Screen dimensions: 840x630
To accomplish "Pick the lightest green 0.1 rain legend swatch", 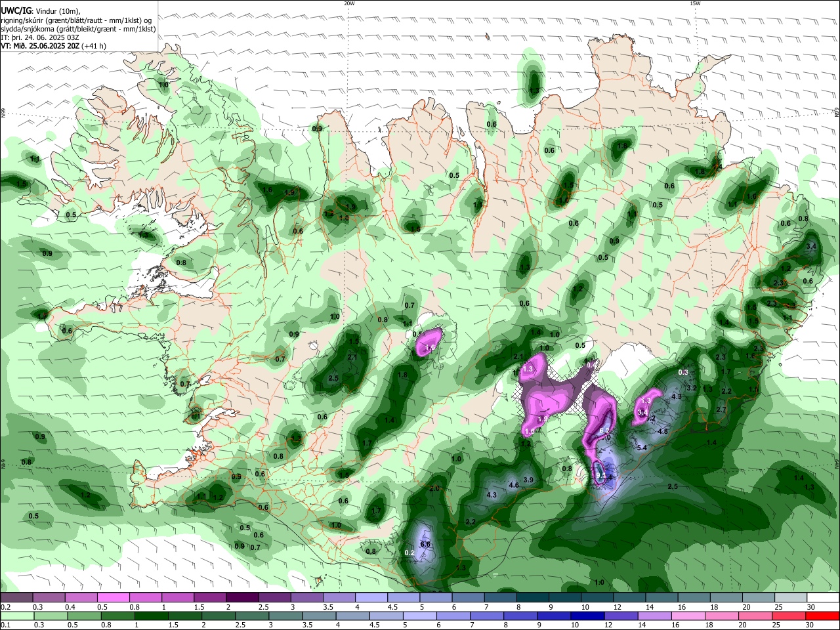I will pos(16,616).
